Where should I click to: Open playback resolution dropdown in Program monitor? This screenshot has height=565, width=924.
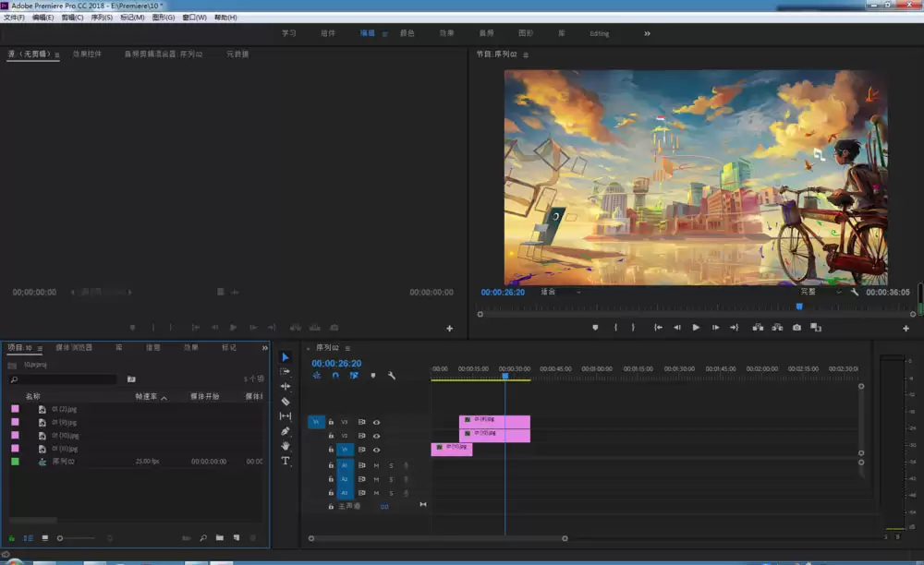[x=820, y=292]
